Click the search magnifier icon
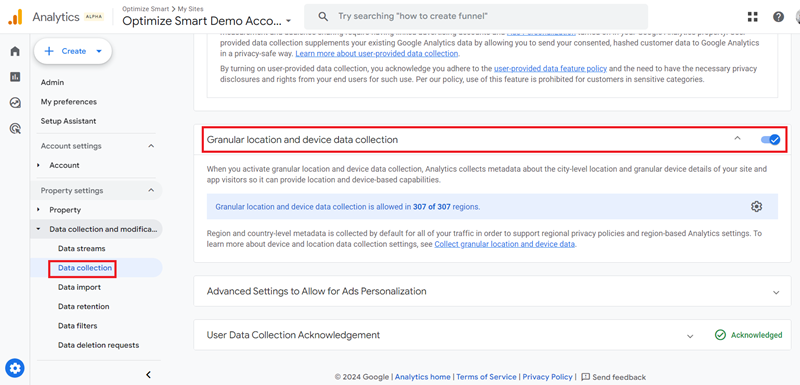This screenshot has width=800, height=385. pyautogui.click(x=323, y=17)
